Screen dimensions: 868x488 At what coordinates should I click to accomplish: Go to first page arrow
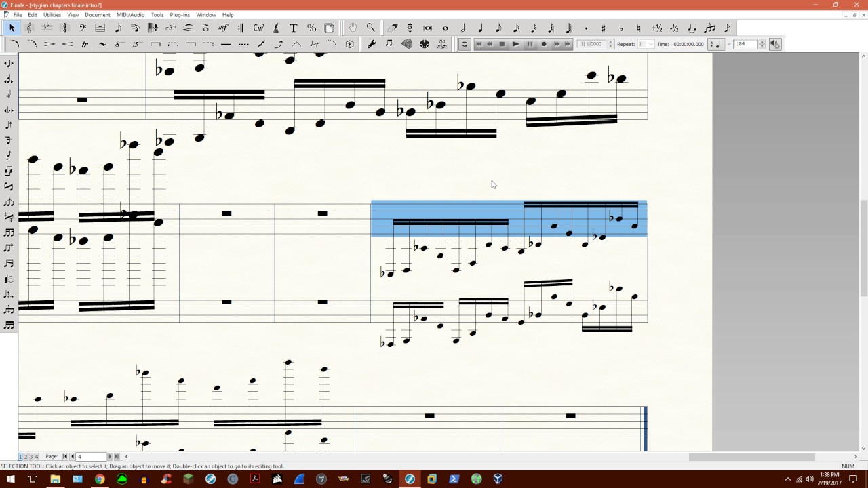(x=65, y=457)
